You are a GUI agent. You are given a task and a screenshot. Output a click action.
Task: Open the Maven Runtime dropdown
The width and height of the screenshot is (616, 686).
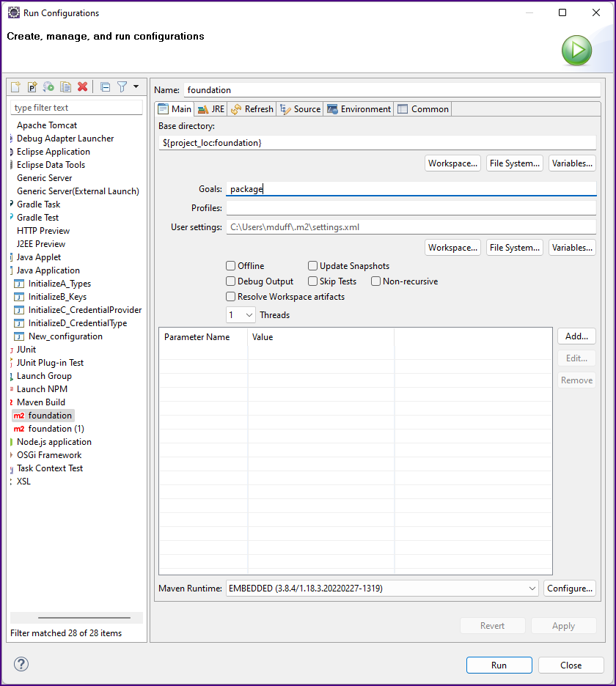(x=382, y=589)
